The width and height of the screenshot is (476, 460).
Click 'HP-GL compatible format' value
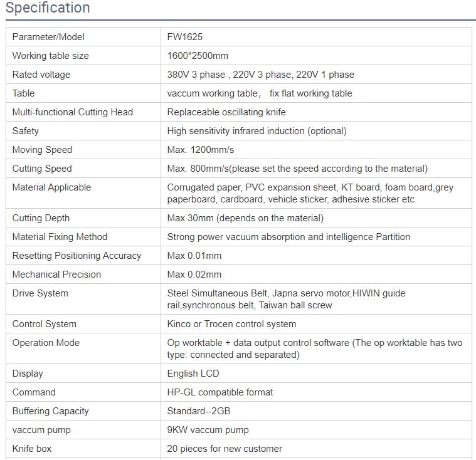click(220, 392)
